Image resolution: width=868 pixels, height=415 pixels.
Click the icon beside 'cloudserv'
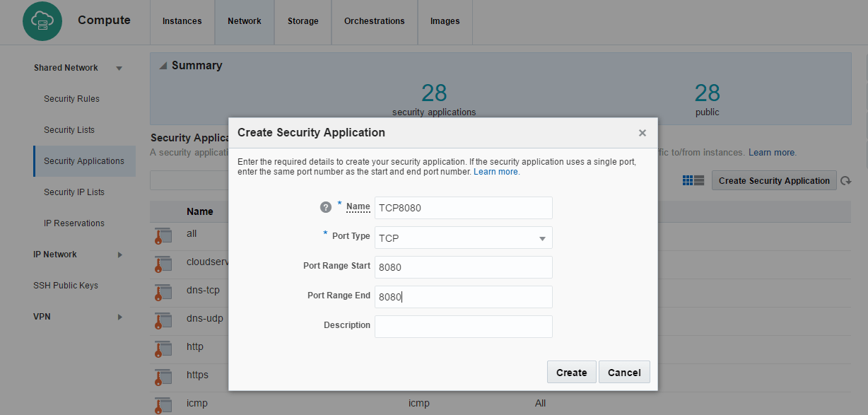click(163, 264)
